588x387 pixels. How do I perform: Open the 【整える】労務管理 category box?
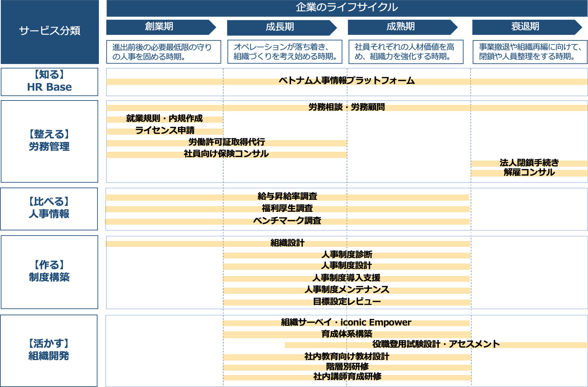(x=49, y=141)
